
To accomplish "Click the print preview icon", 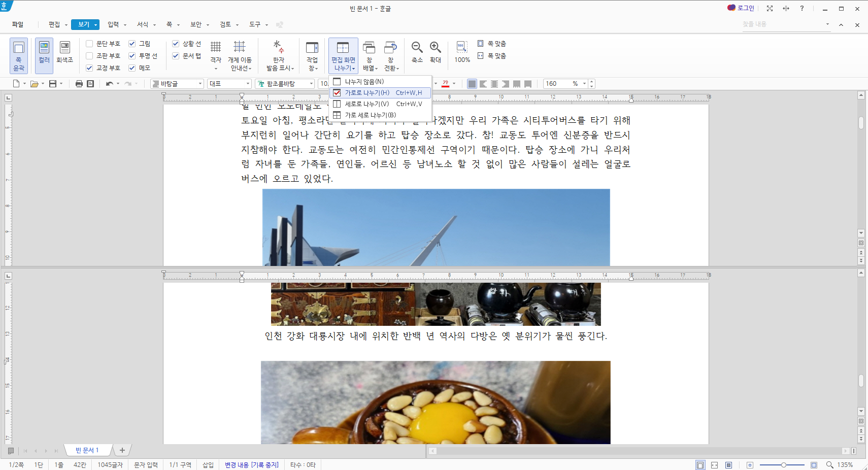I will click(x=90, y=84).
